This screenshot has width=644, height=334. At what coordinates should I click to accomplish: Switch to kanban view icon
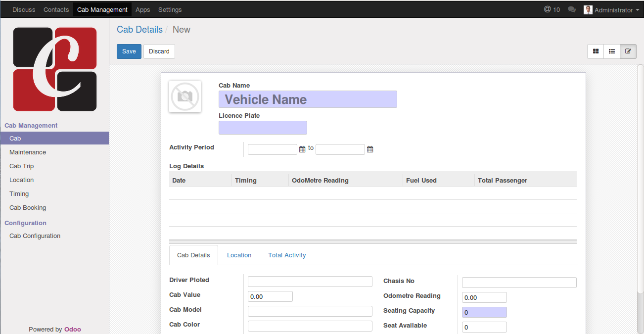(596, 51)
